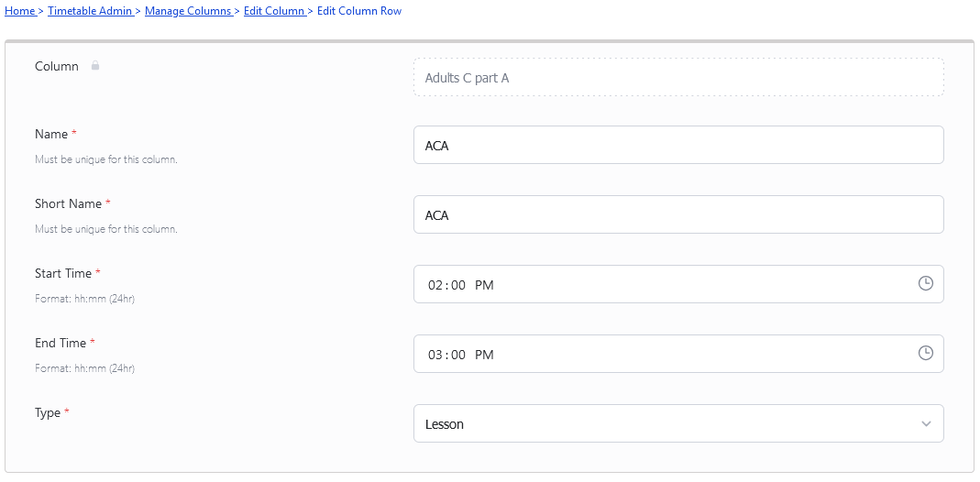Open the Start Time clock picker icon
Screen dimensions: 980x482
[x=925, y=283]
